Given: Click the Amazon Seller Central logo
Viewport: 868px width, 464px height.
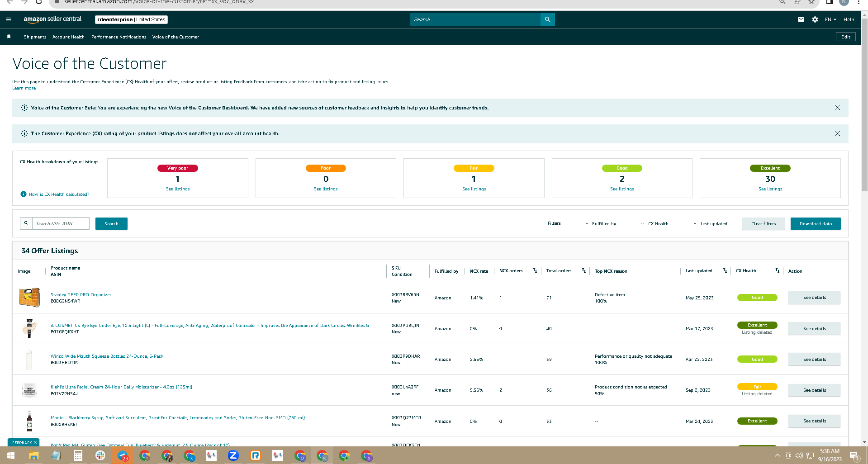Looking at the screenshot, I should [52, 19].
